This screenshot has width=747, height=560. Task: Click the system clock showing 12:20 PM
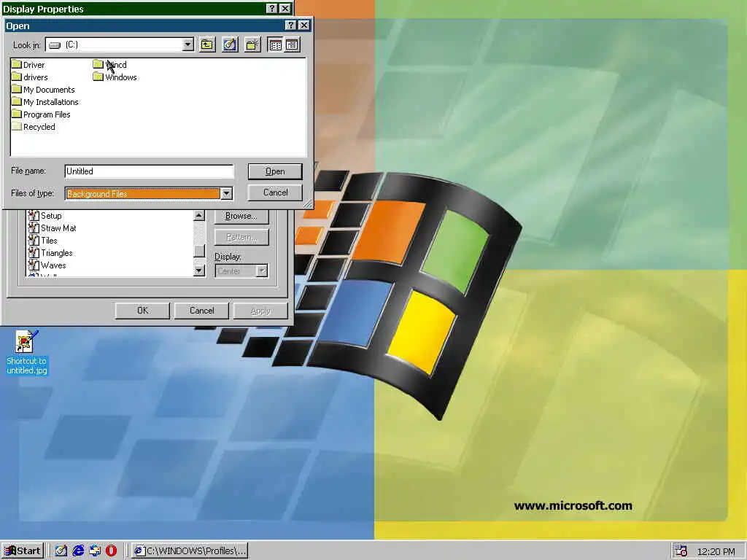pyautogui.click(x=716, y=551)
